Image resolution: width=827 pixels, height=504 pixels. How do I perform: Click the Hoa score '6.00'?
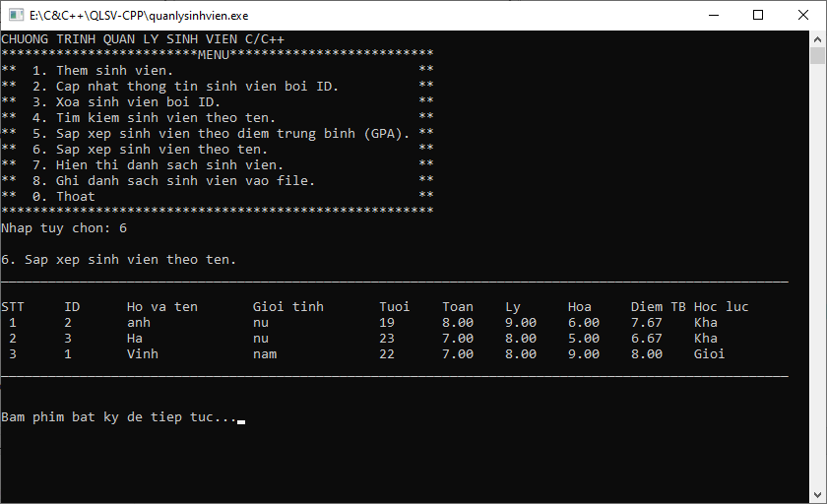pyautogui.click(x=584, y=323)
